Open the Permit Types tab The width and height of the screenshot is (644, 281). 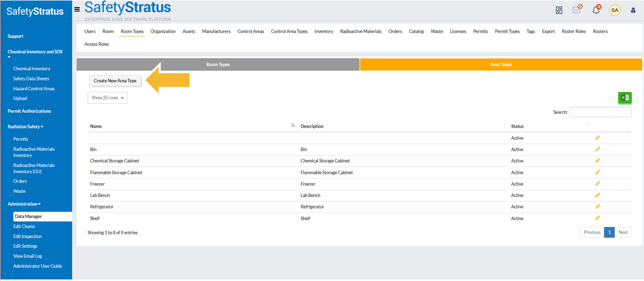507,31
